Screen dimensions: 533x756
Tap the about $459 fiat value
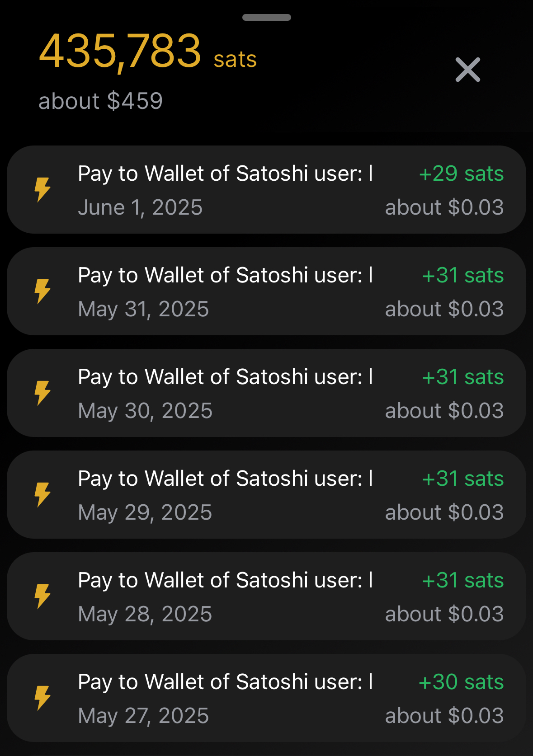100,101
